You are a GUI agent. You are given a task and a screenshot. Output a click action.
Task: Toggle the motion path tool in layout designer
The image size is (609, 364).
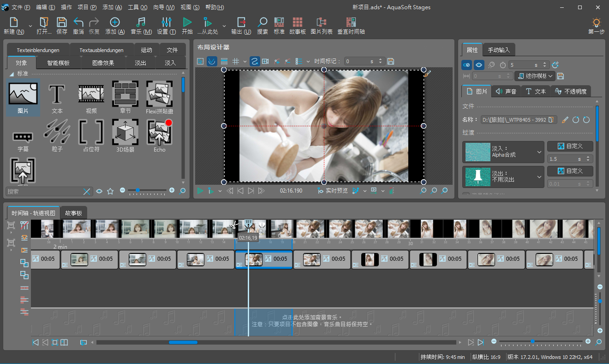pos(255,61)
